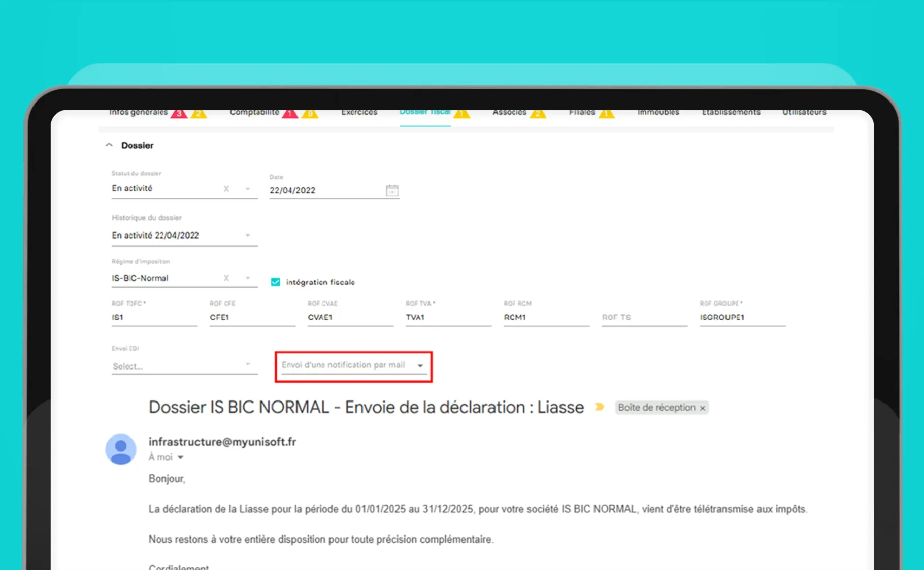Clear the Statut du dossier value

[x=226, y=189]
